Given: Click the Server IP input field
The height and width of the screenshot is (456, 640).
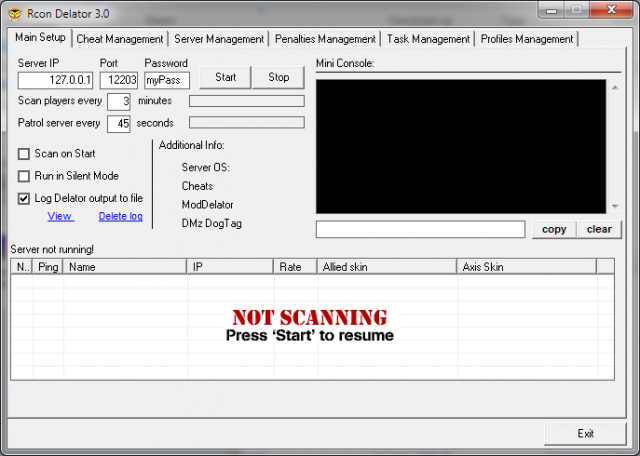Looking at the screenshot, I should pos(55,80).
